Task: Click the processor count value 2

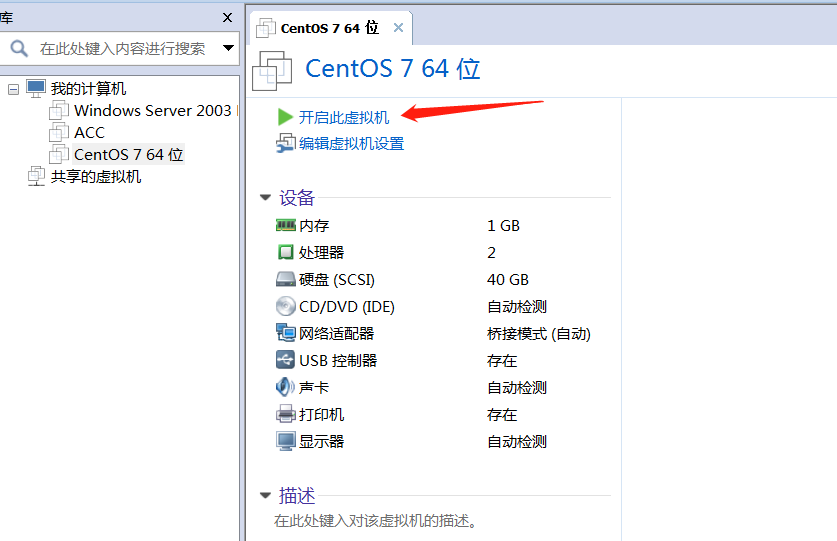Action: pyautogui.click(x=491, y=252)
